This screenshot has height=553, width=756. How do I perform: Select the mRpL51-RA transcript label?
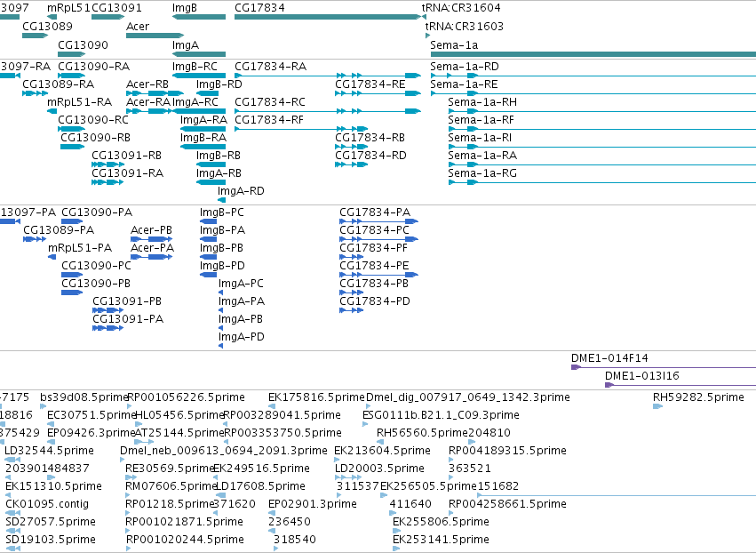click(x=80, y=102)
